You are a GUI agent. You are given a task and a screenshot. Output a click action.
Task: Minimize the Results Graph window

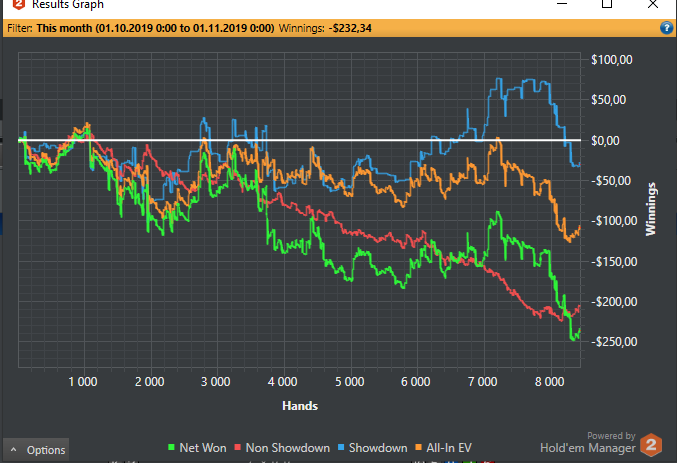(x=562, y=3)
